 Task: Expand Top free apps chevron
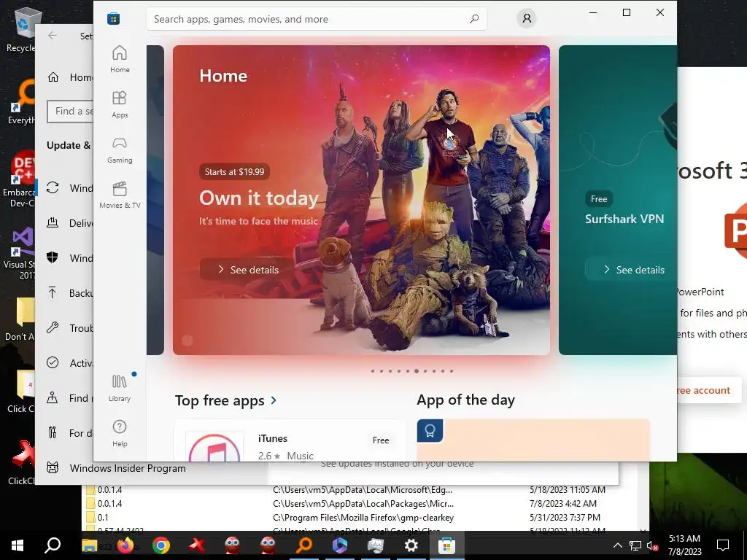coord(274,400)
